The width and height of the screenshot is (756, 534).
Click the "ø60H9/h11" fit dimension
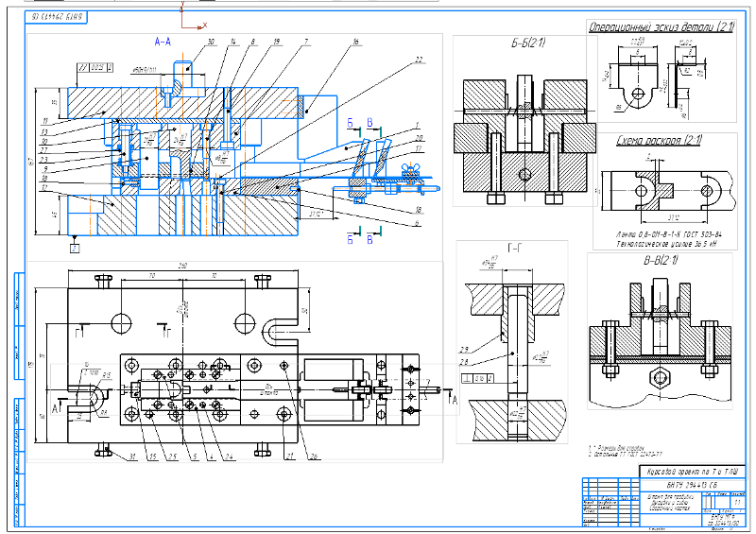144,71
